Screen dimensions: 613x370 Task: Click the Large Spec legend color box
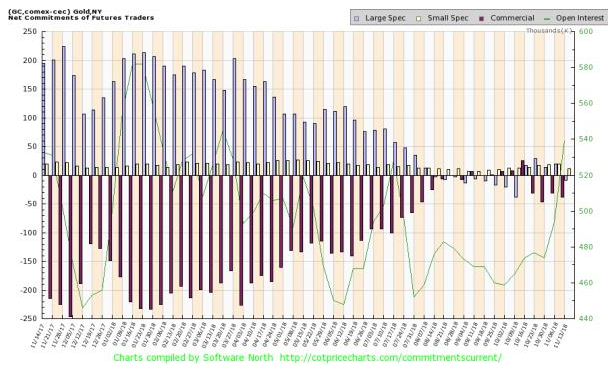point(356,18)
